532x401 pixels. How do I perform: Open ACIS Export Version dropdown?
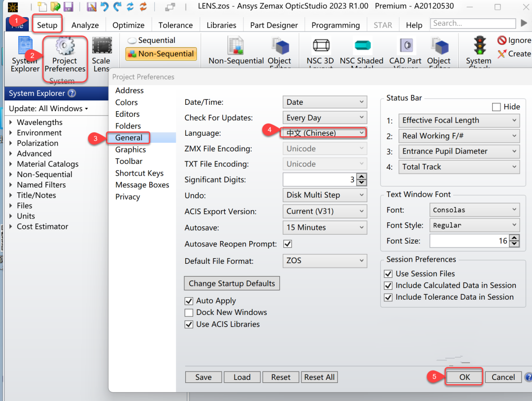coord(325,211)
